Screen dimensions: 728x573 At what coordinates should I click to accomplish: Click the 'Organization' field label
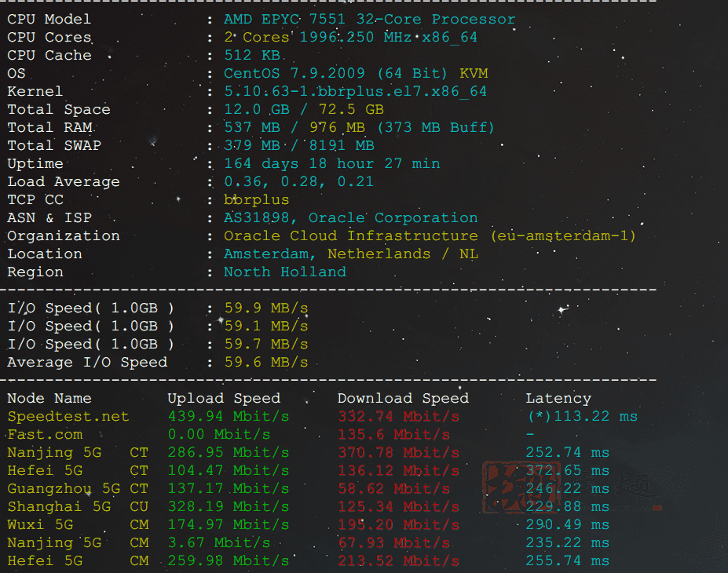[x=64, y=236]
